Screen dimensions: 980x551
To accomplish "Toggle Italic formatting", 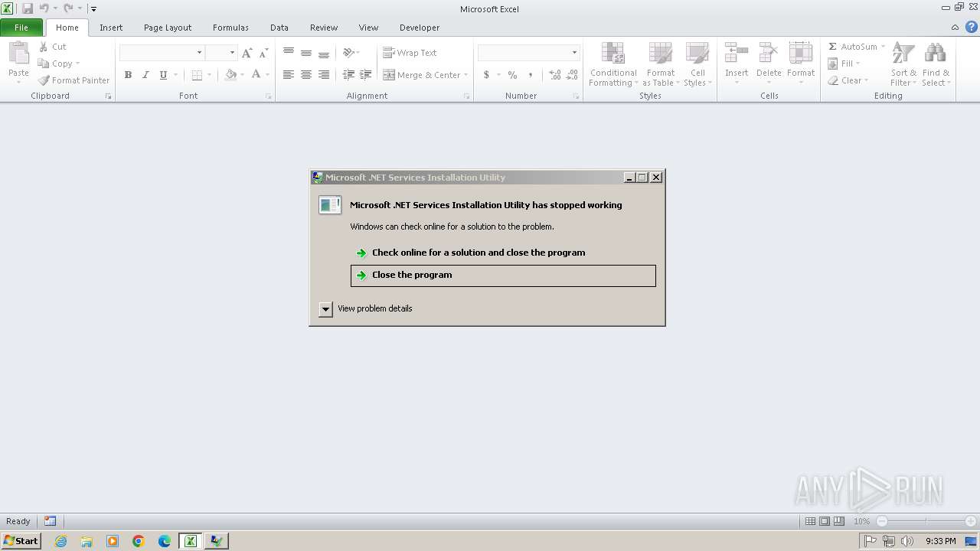I will click(x=145, y=75).
